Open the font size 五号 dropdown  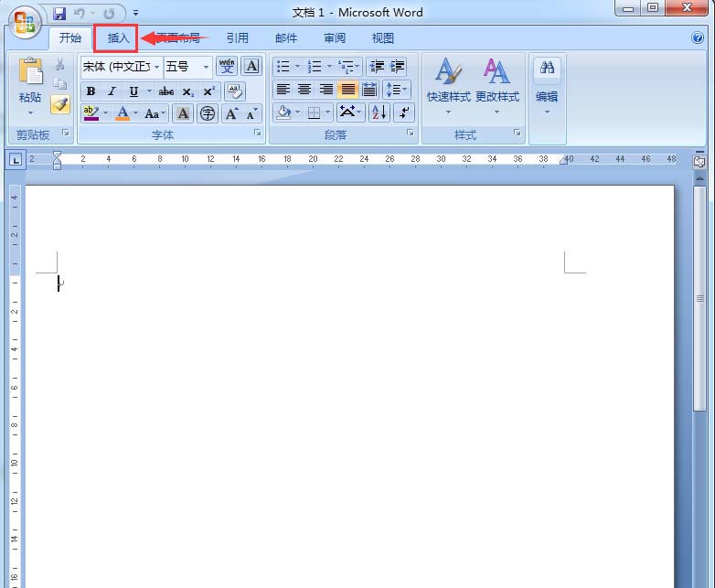coord(206,67)
